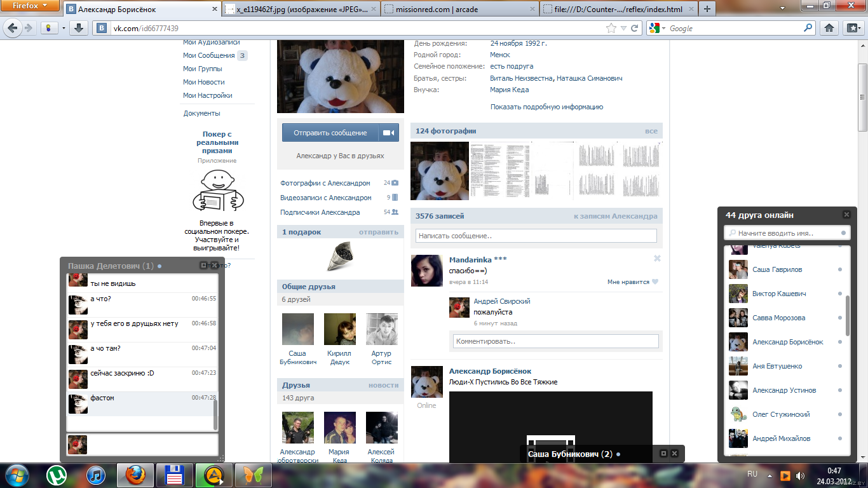Click Показать подробную информацию link
The image size is (868, 488).
pyautogui.click(x=546, y=107)
